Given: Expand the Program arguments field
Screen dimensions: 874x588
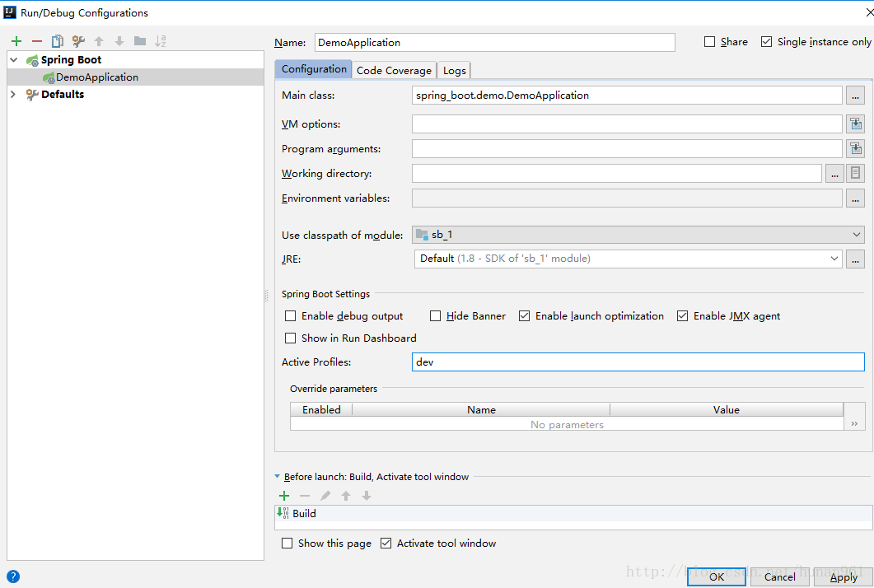Looking at the screenshot, I should coord(855,148).
